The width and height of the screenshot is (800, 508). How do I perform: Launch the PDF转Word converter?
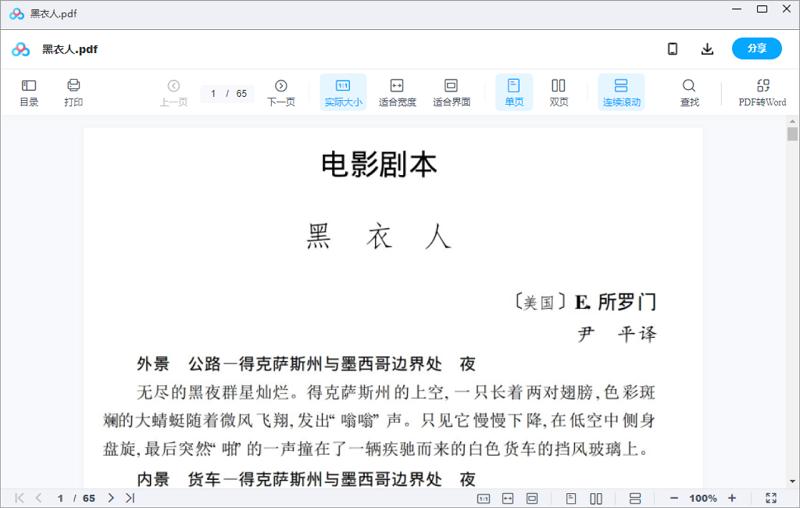tap(762, 92)
